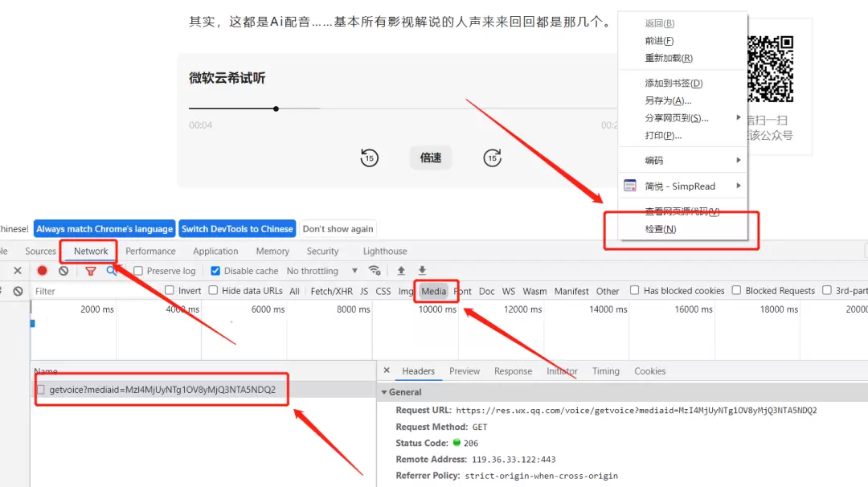Enable the Invert filter checkbox
Image resolution: width=868 pixels, height=487 pixels.
pyautogui.click(x=170, y=290)
